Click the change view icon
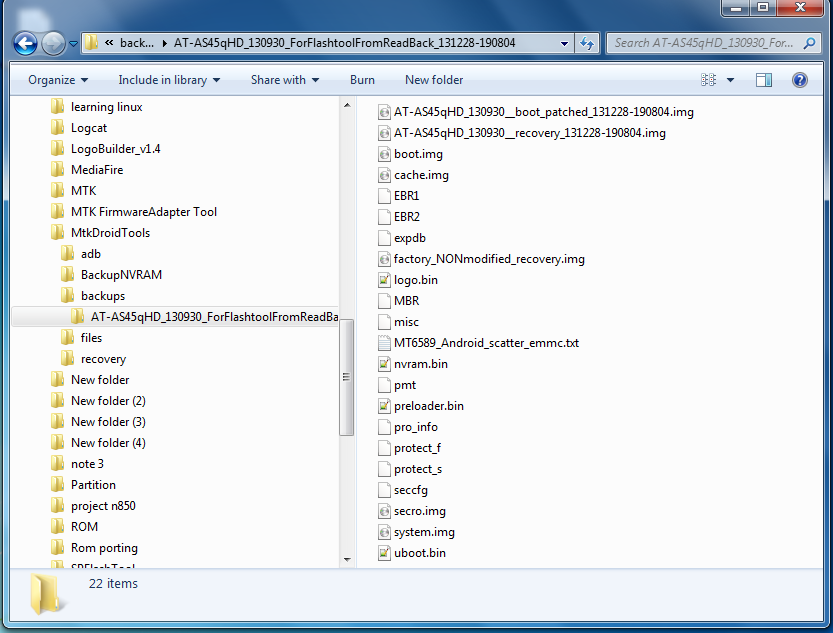Viewport: 833px width, 633px height. (x=709, y=80)
